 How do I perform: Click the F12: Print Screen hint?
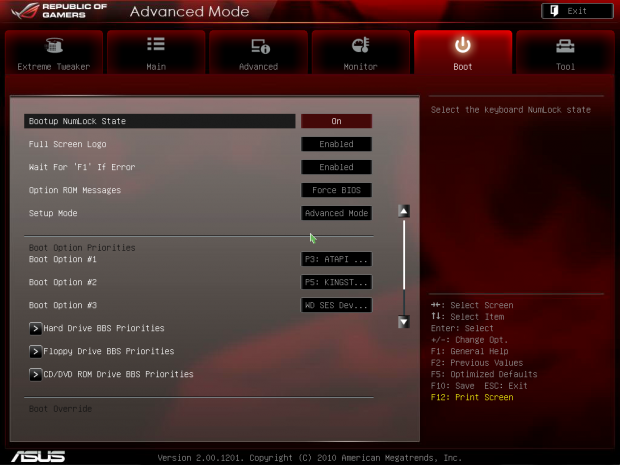coord(472,397)
